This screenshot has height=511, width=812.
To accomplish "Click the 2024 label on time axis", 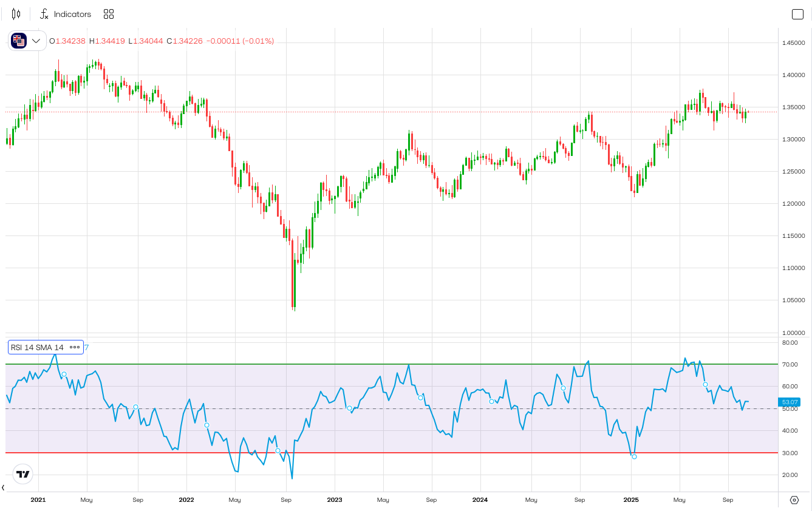I will tap(480, 500).
